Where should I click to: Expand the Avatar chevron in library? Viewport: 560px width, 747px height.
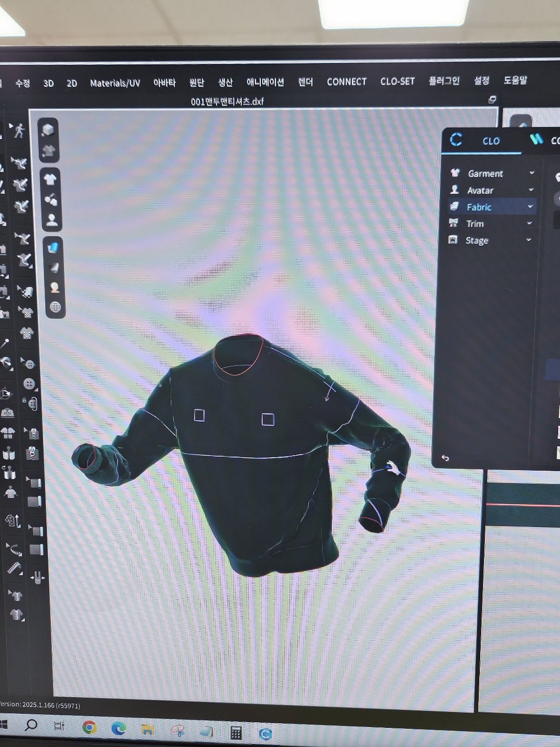[x=531, y=190]
